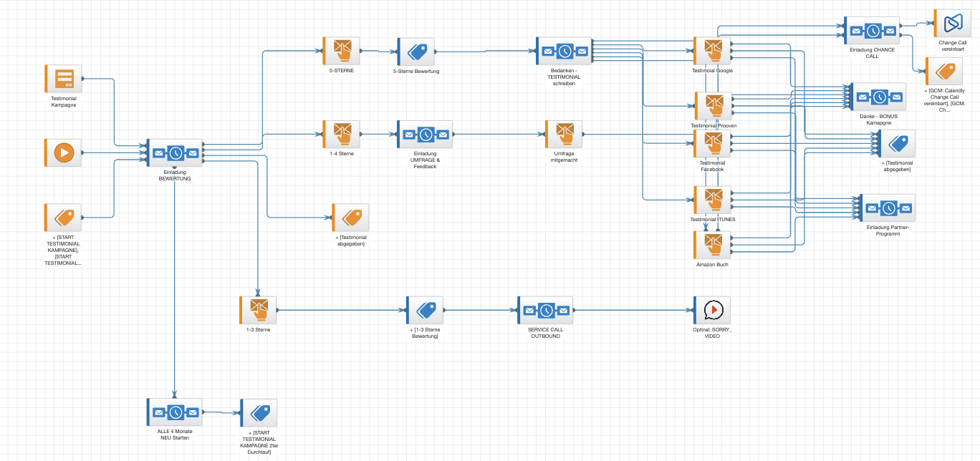Open the ALLE 4 Monate NEU Starten sequence

pos(175,412)
